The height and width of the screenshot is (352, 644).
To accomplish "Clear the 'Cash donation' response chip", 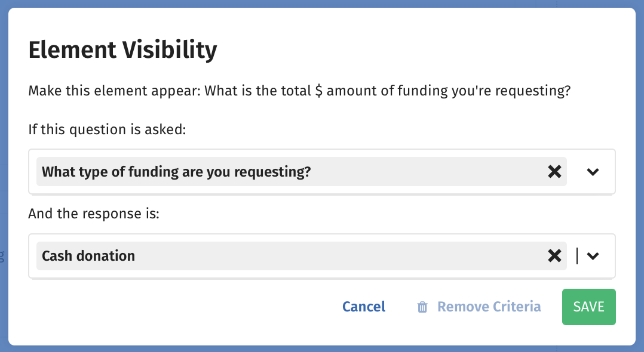I will pos(554,256).
